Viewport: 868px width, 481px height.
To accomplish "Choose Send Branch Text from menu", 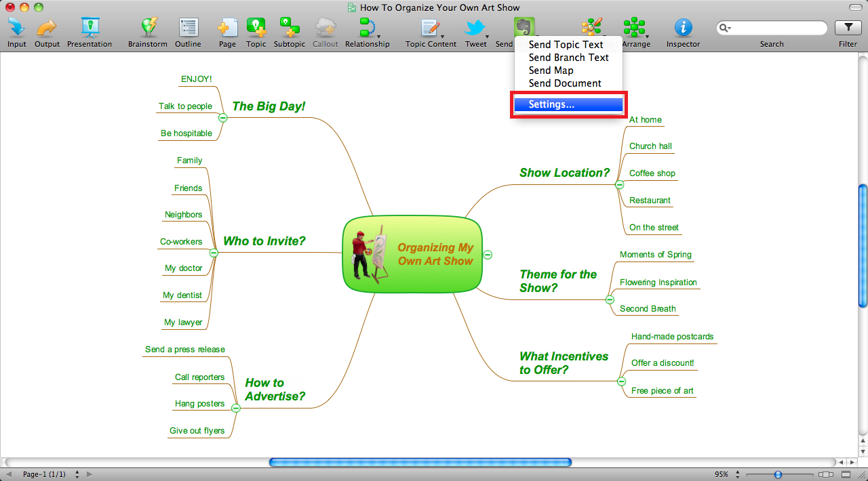I will click(568, 58).
